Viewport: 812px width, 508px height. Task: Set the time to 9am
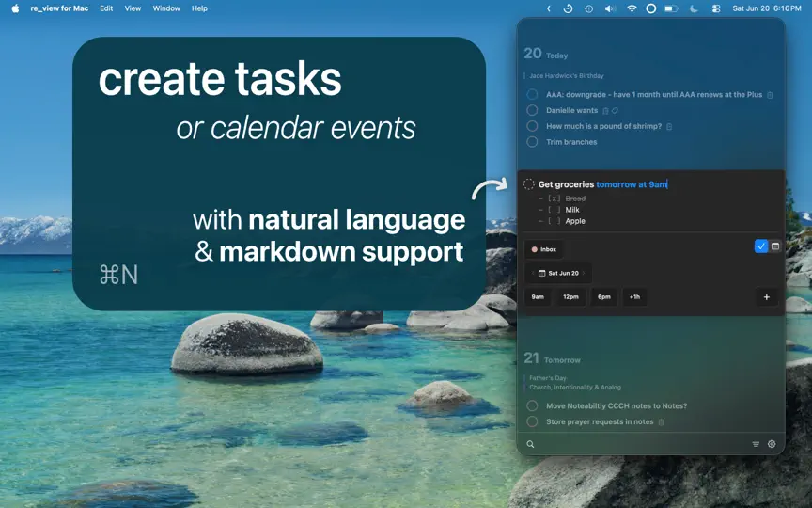click(538, 297)
